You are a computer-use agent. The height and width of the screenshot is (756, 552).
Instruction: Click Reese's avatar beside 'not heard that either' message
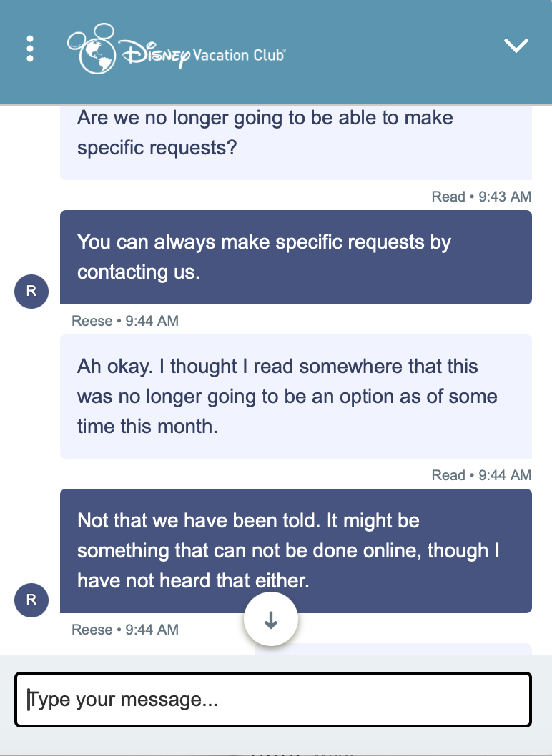point(31,600)
